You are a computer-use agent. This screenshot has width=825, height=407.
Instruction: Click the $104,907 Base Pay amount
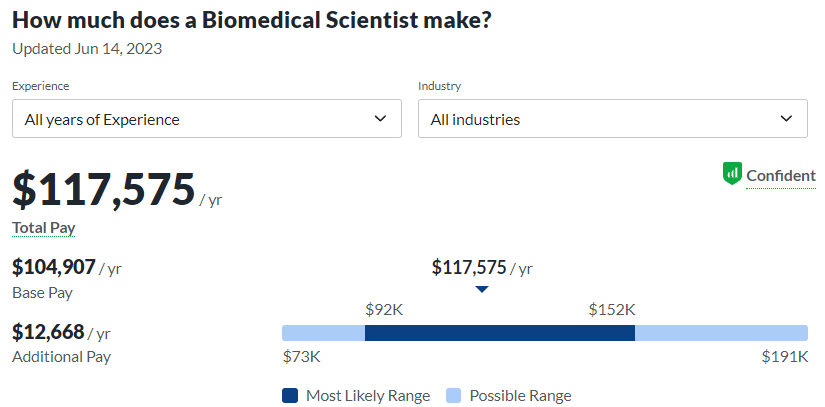pos(54,267)
